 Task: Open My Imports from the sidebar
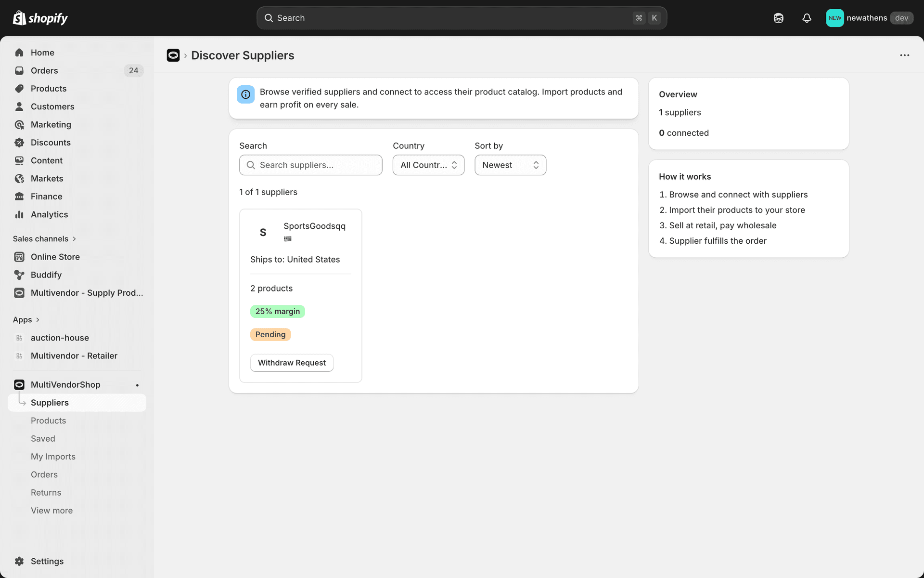[53, 456]
